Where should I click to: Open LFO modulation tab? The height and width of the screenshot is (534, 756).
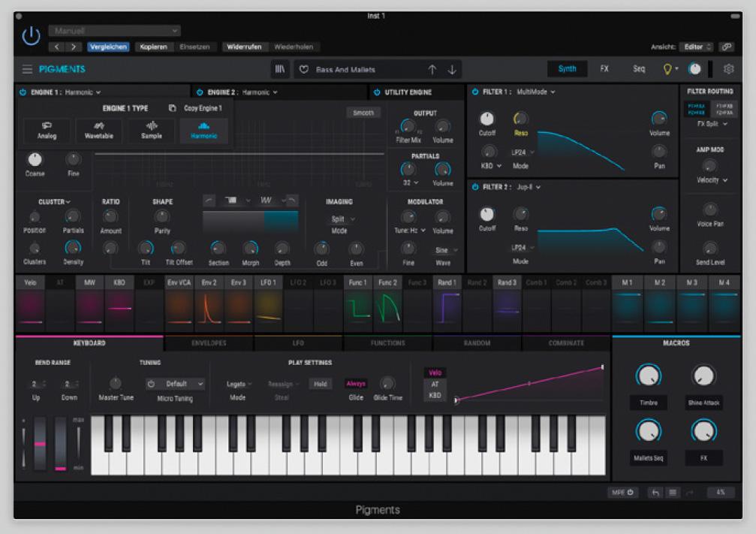coord(298,343)
